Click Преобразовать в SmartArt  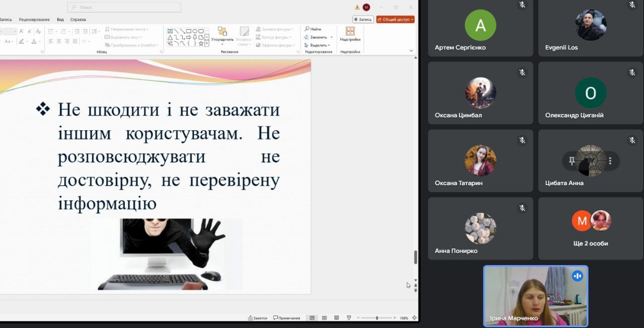pos(131,45)
